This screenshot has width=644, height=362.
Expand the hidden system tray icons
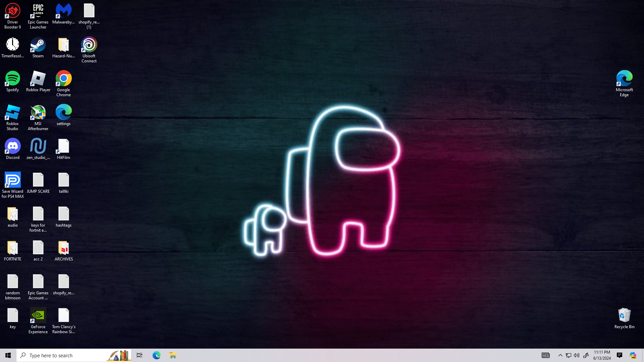560,355
